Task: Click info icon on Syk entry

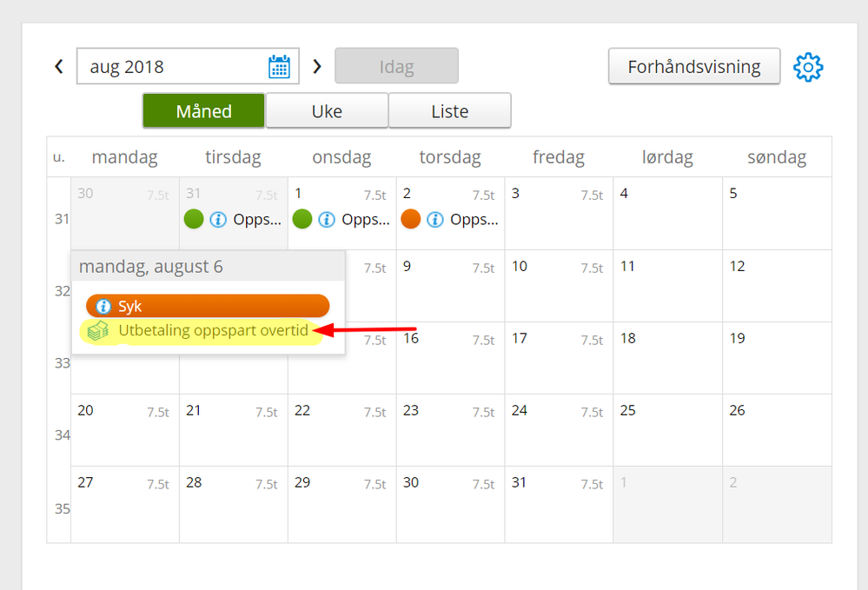Action: point(104,307)
